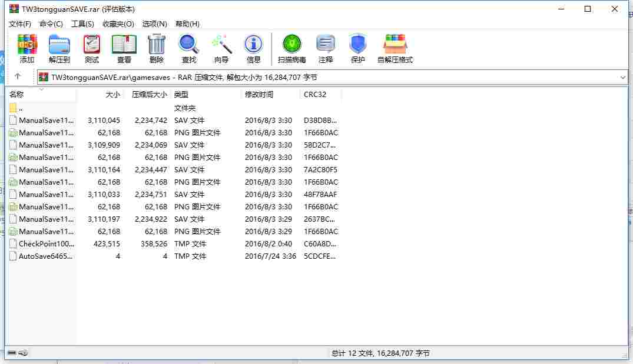Click the 2016/8/2 0:40 modified time
Screen dimensions: 633x364
click(268, 244)
